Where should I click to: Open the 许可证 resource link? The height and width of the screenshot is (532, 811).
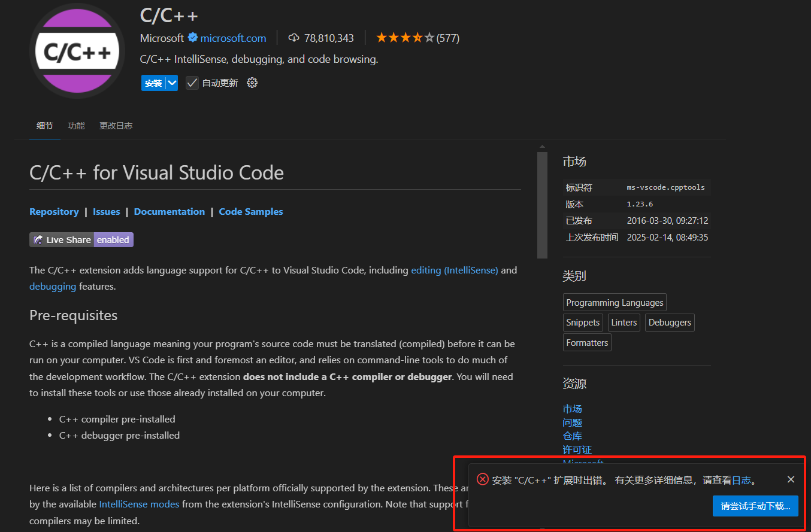577,449
